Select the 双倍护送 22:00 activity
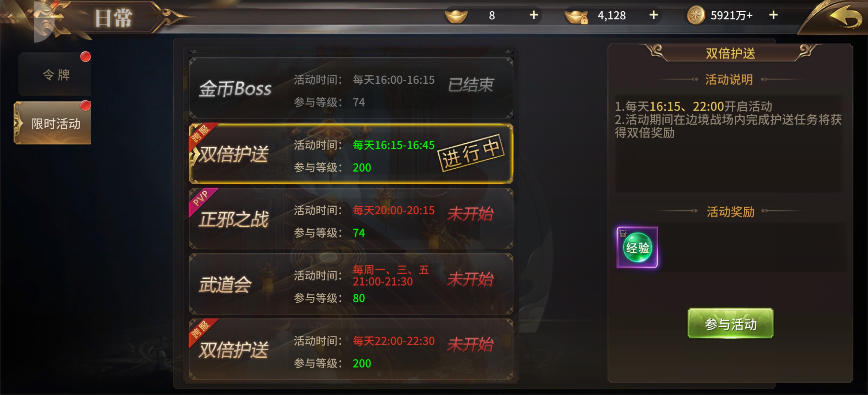This screenshot has height=395, width=868. 351,349
